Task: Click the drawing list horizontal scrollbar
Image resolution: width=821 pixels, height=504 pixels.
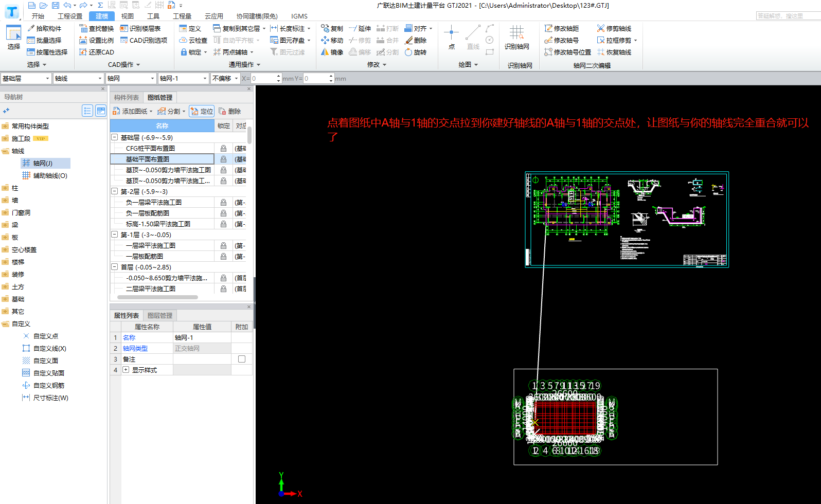Action: coord(157,297)
